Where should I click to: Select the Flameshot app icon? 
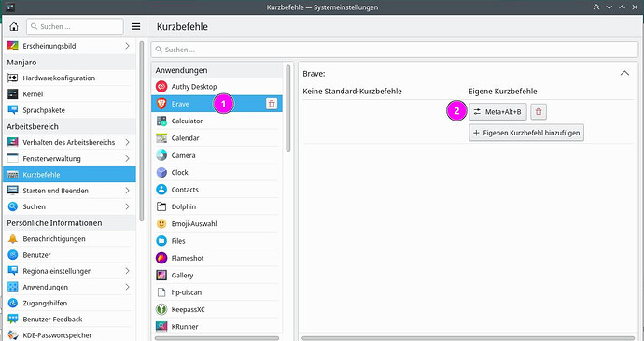(161, 259)
